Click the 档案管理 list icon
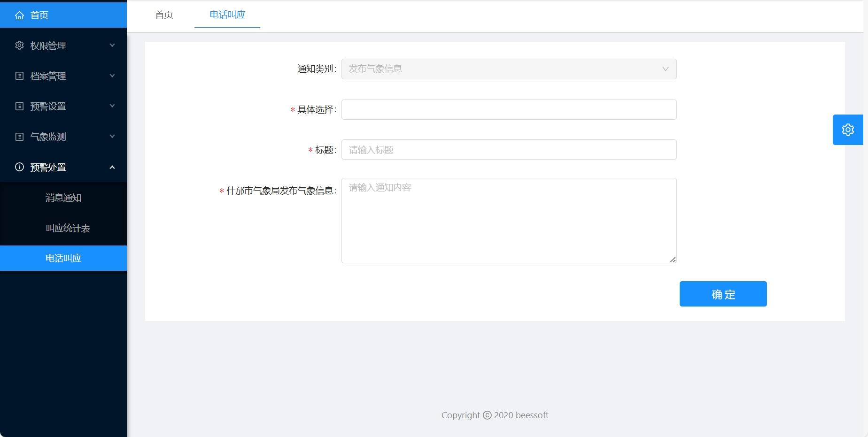 coord(19,76)
